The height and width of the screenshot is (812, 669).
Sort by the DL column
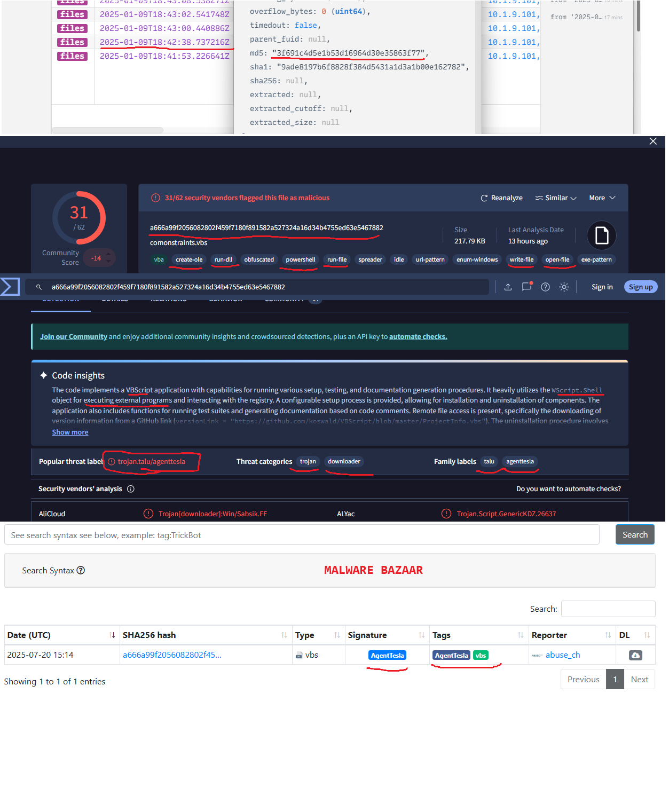tap(635, 635)
